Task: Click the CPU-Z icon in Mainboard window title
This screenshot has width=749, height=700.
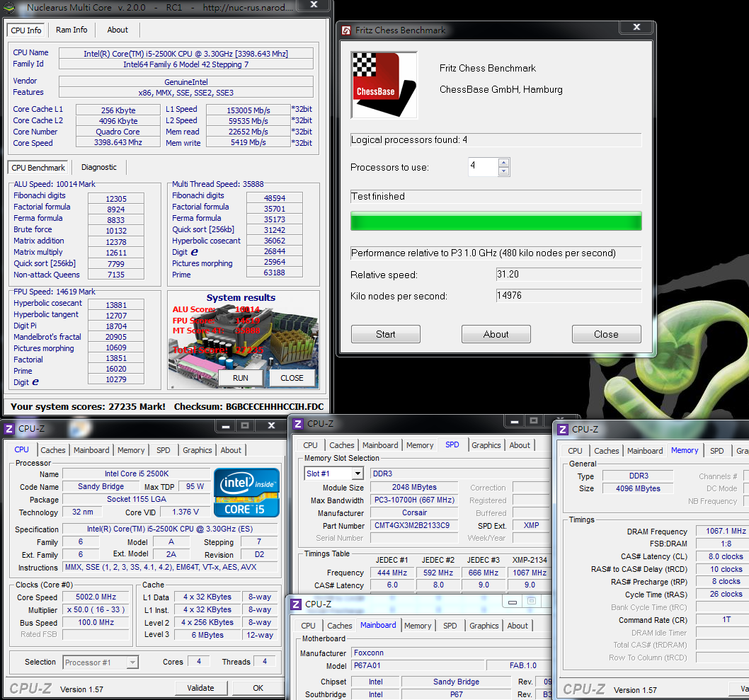Action: (296, 604)
